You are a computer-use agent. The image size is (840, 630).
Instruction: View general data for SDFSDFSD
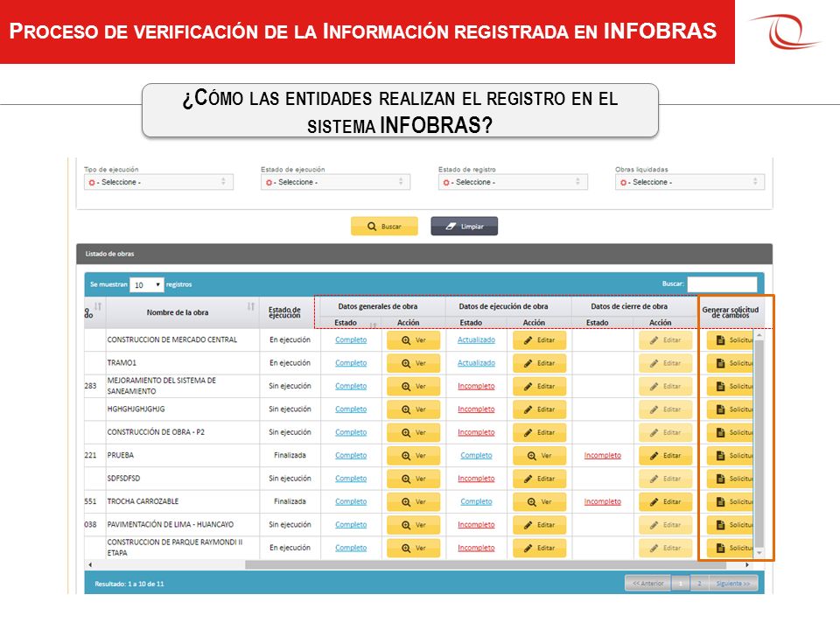coord(413,479)
